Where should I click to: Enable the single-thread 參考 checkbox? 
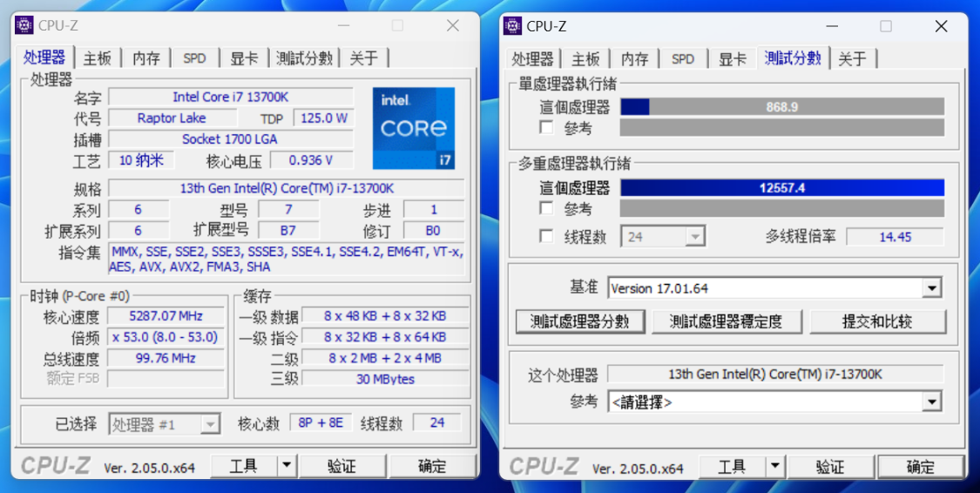(546, 127)
